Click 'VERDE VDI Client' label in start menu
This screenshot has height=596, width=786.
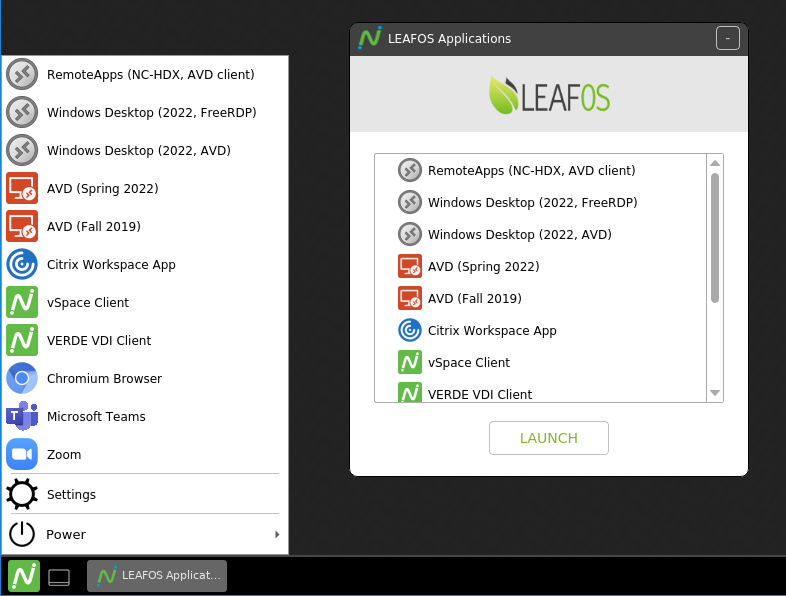pyautogui.click(x=99, y=341)
